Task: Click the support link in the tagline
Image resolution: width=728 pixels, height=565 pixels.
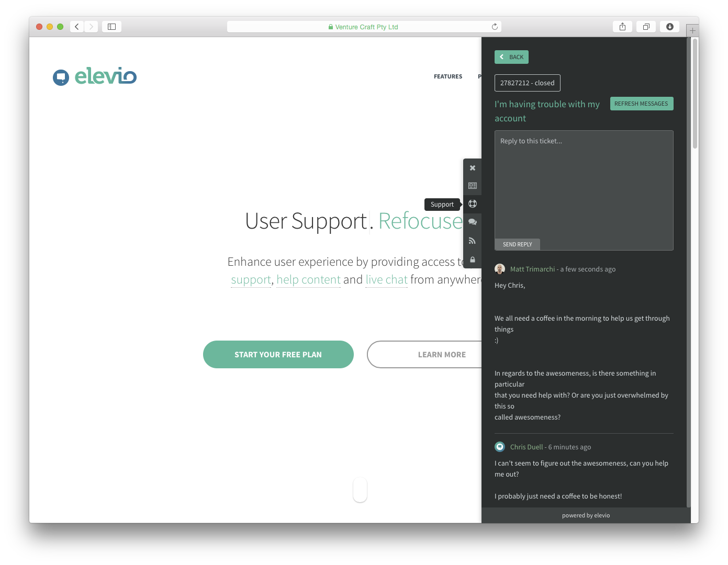Action: [251, 280]
